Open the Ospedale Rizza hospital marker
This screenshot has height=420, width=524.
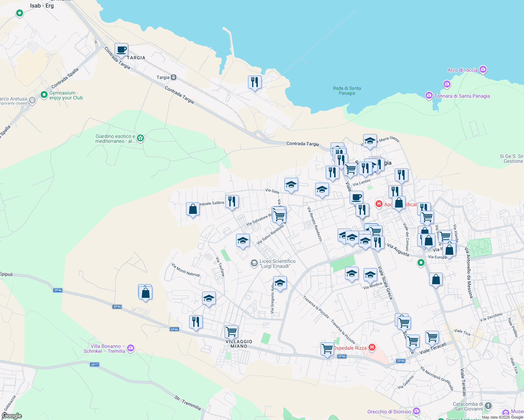click(x=372, y=348)
